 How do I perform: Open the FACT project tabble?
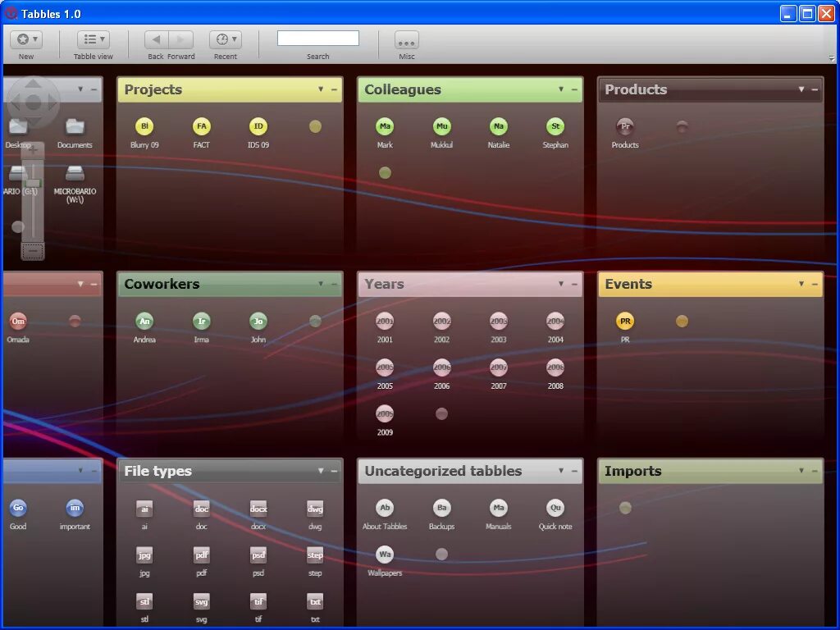[202, 127]
